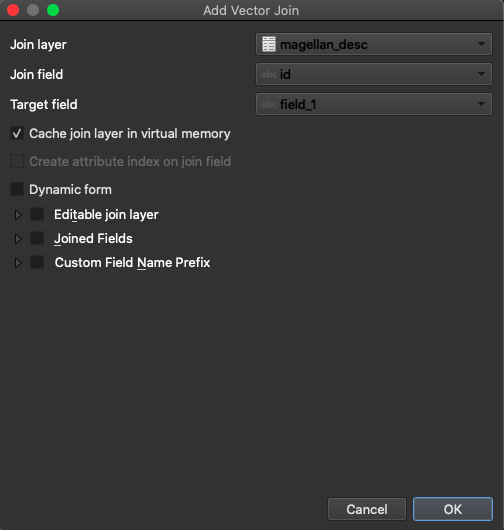Check the Editable join layer box

click(x=37, y=214)
